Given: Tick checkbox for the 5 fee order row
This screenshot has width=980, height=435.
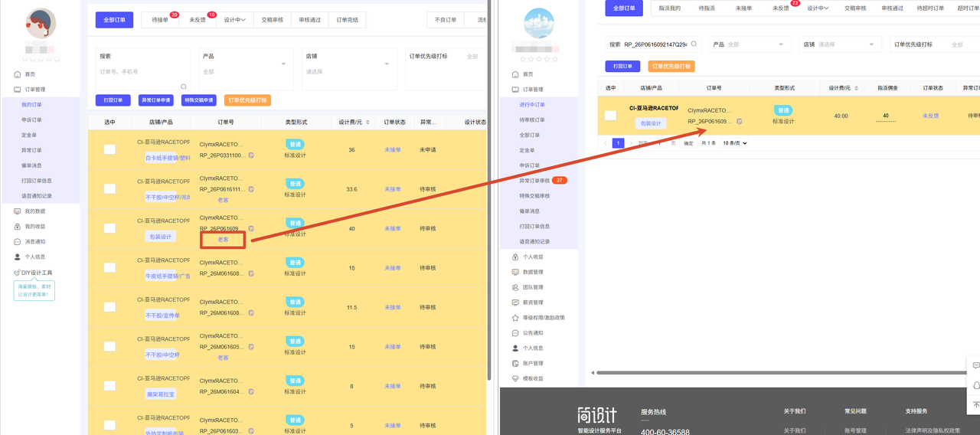Looking at the screenshot, I should click(109, 425).
